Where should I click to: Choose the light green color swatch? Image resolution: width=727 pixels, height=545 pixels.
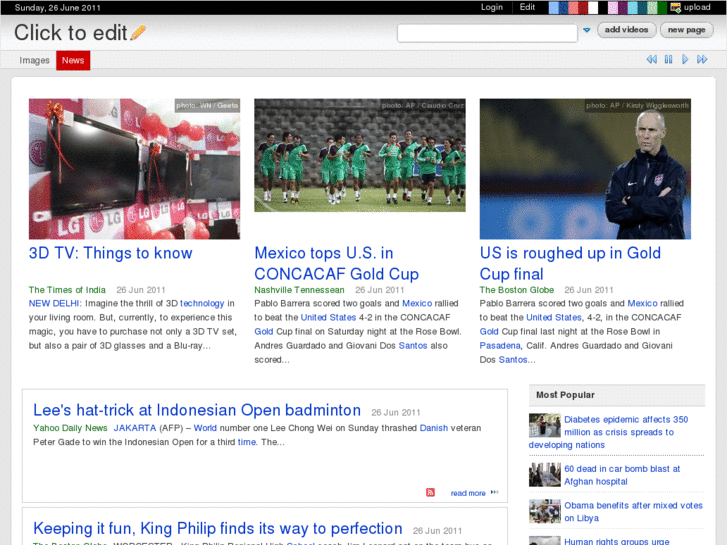coord(652,7)
